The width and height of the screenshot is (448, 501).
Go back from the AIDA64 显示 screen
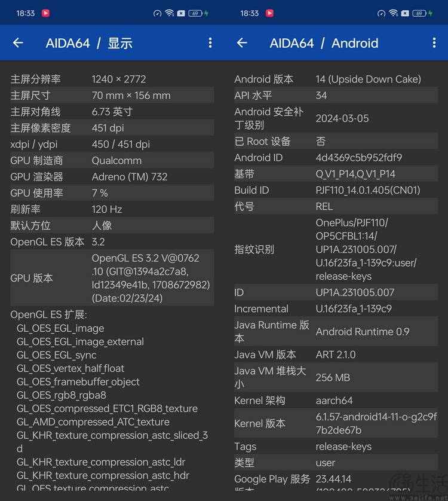point(18,43)
